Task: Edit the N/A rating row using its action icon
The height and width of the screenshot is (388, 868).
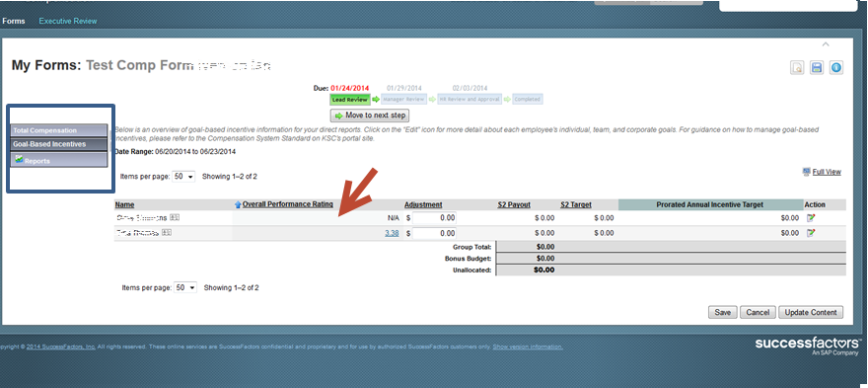Action: (811, 218)
